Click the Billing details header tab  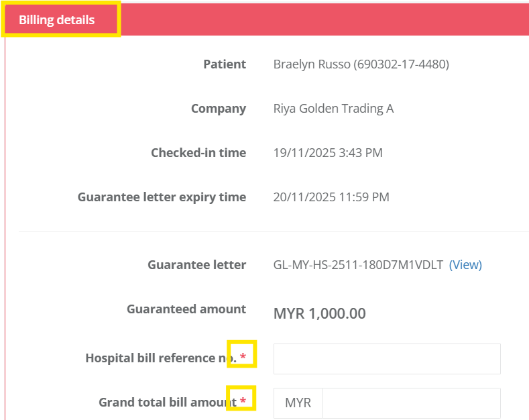click(x=57, y=20)
